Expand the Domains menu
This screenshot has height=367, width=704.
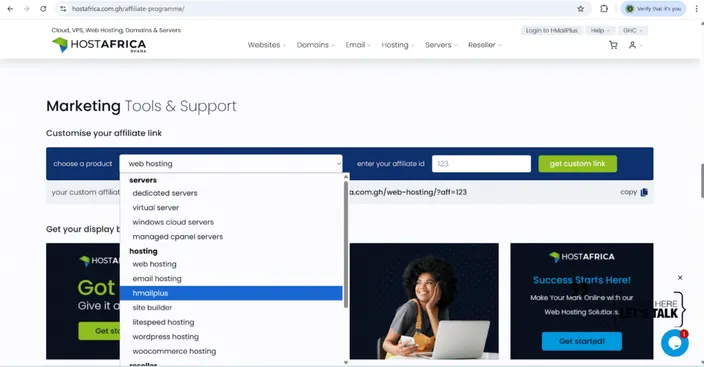point(315,45)
